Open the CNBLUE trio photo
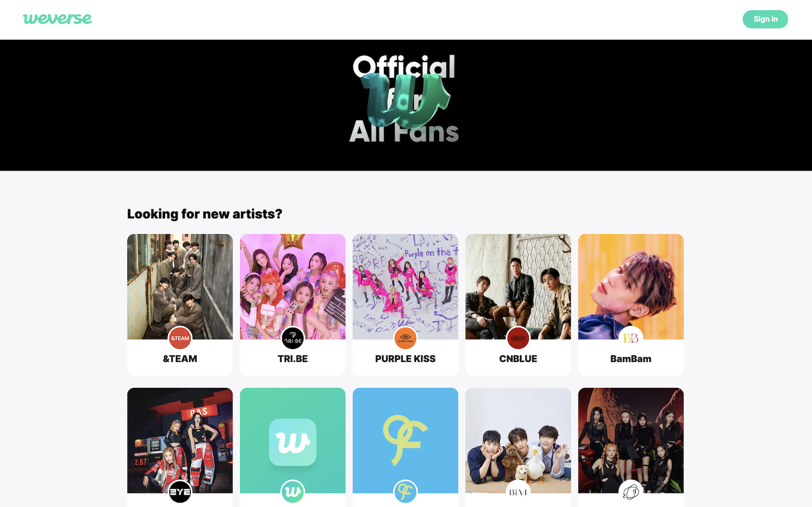 pos(518,286)
